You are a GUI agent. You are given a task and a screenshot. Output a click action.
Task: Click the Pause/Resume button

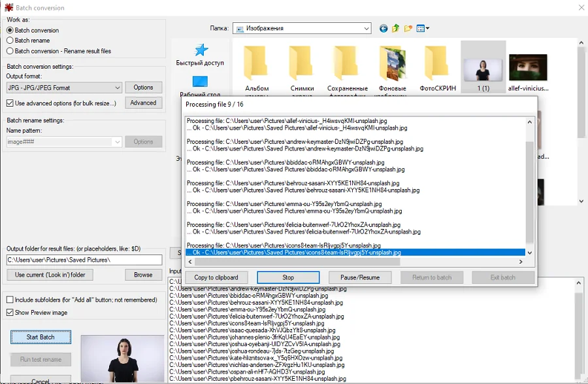360,277
